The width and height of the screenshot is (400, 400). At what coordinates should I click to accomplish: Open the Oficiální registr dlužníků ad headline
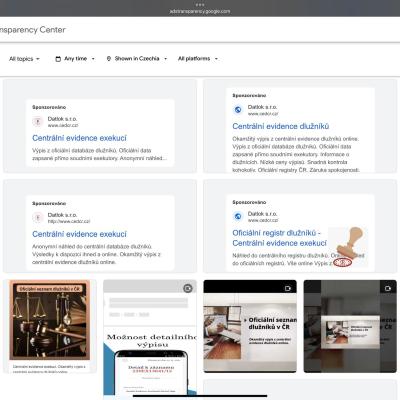click(x=279, y=238)
